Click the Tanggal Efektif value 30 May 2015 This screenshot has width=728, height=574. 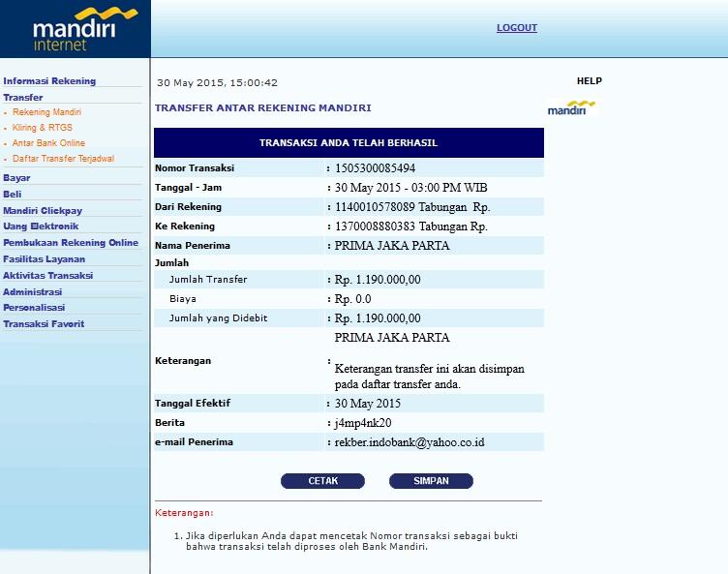368,403
